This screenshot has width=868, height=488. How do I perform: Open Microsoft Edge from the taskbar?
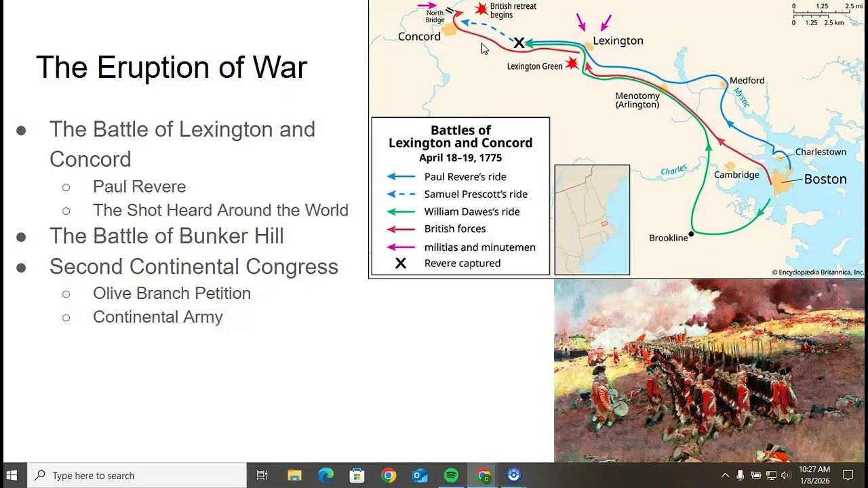(325, 475)
